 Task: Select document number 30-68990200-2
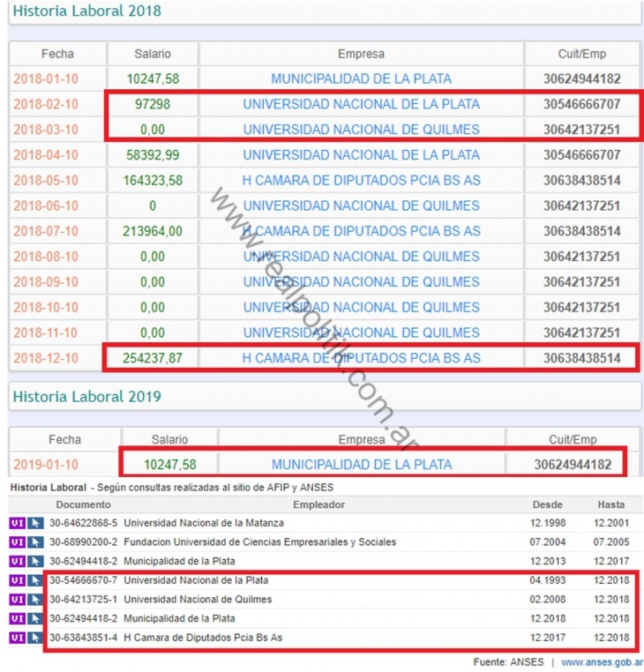(x=83, y=542)
